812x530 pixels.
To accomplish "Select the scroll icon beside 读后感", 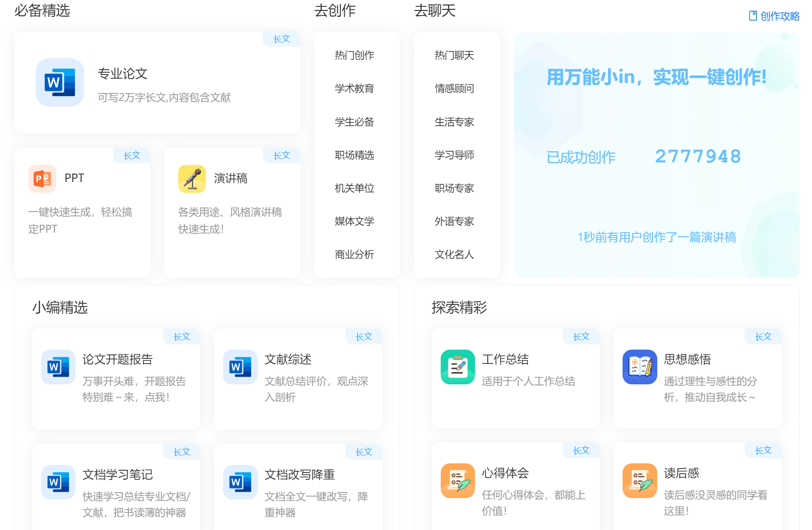I will [639, 481].
